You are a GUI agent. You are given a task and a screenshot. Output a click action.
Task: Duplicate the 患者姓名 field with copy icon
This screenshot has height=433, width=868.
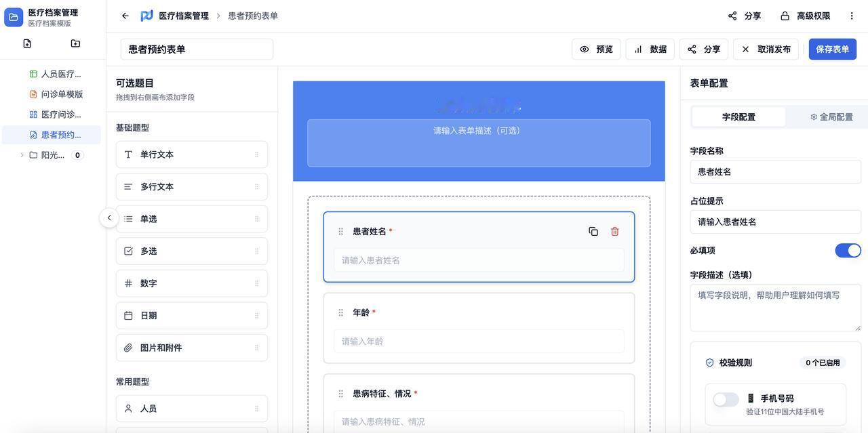click(593, 232)
